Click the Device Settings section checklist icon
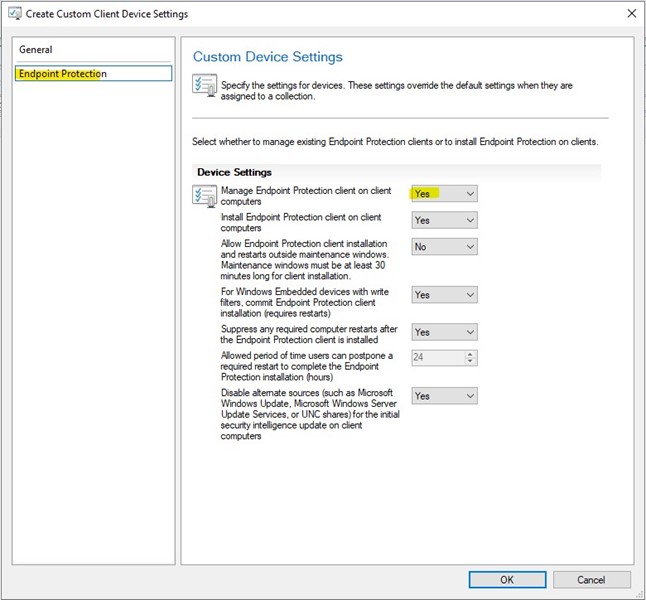The height and width of the screenshot is (600, 646). [204, 196]
